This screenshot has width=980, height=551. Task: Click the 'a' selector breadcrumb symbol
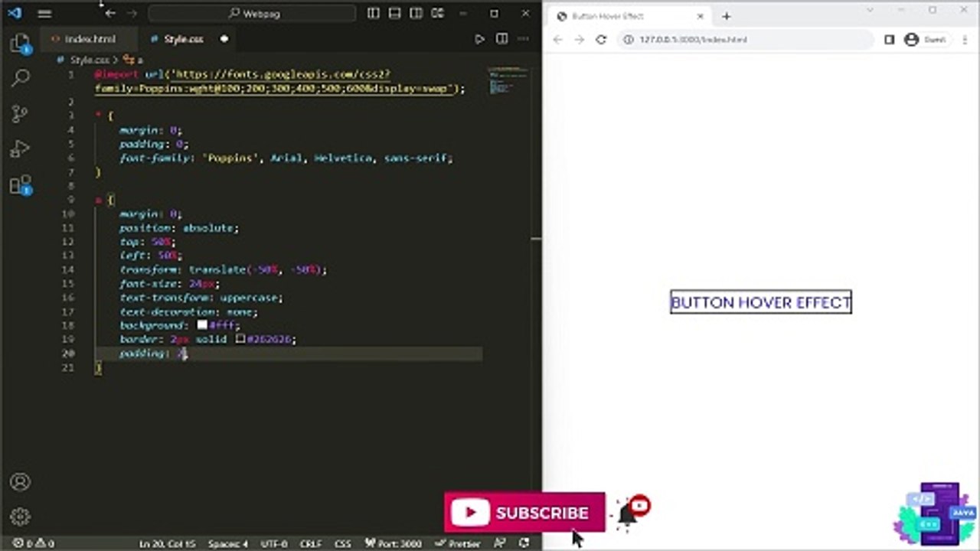pyautogui.click(x=133, y=59)
